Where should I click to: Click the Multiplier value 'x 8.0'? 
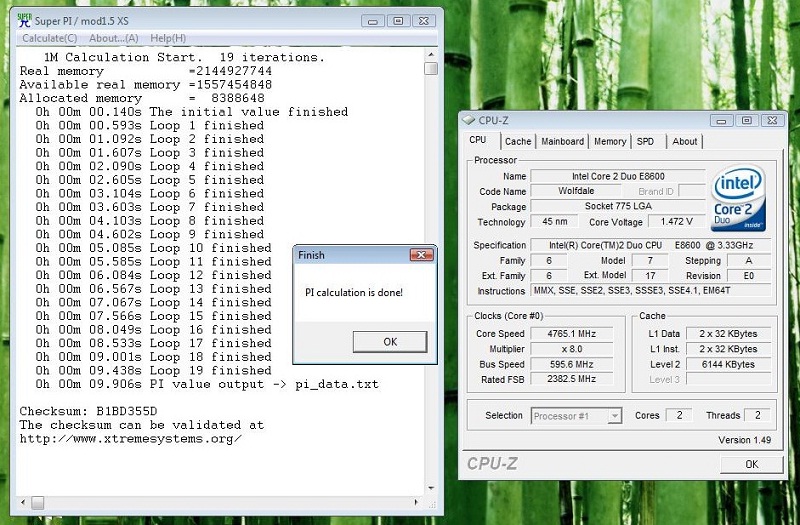click(572, 349)
